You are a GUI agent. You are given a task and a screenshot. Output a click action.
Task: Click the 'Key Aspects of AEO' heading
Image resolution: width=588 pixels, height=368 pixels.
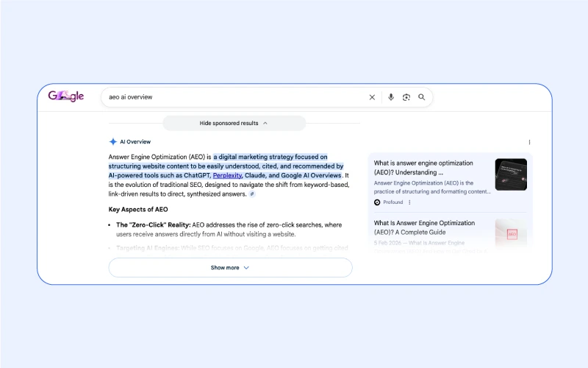click(x=138, y=210)
